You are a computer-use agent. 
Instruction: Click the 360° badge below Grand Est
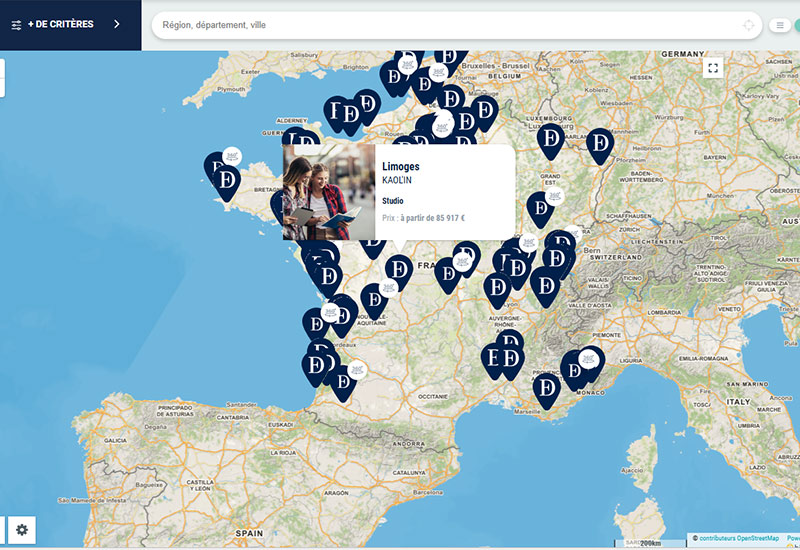(555, 196)
